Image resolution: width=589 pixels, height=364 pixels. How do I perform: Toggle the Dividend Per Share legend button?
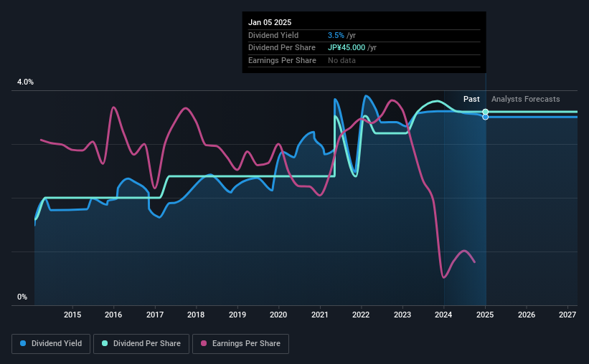(x=141, y=344)
